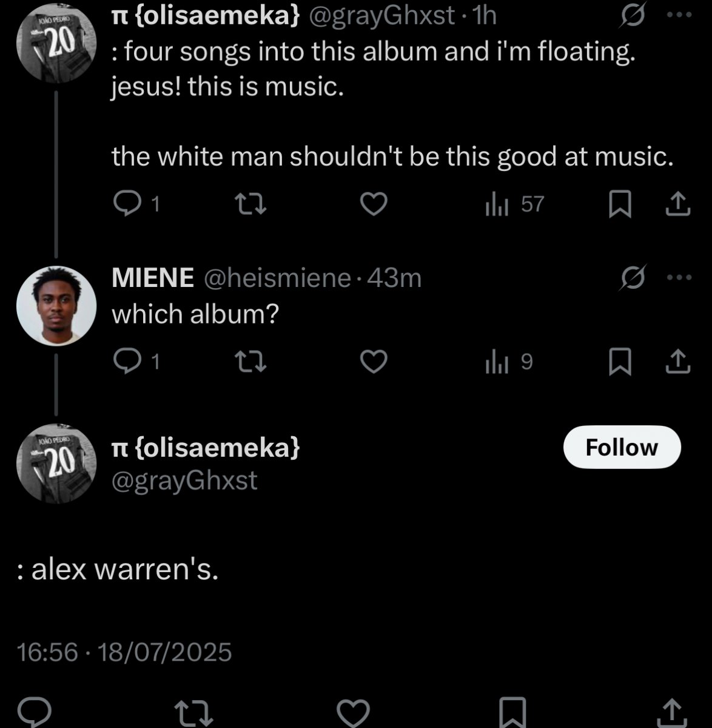
Task: Open the @grayGhxst handle under main tweet
Action: coord(184,480)
